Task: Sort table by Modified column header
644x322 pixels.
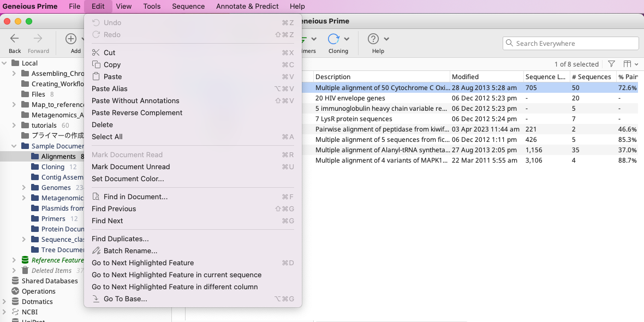Action: coord(465,77)
